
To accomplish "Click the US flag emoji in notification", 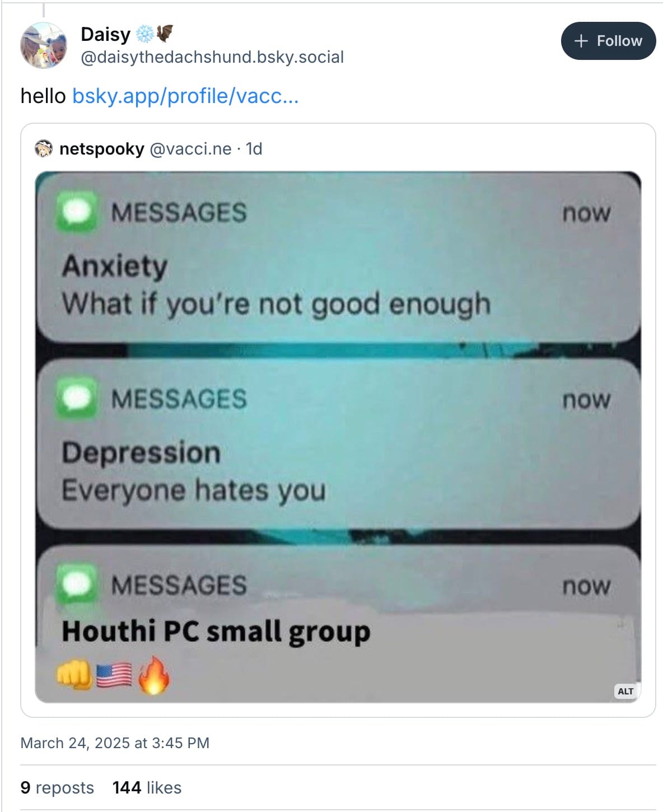I will coord(114,675).
